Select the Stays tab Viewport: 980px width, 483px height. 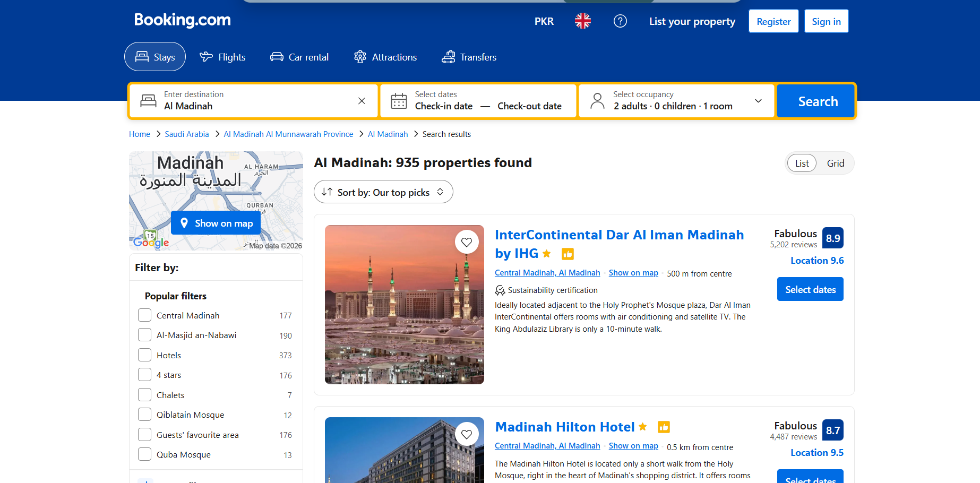coord(155,57)
